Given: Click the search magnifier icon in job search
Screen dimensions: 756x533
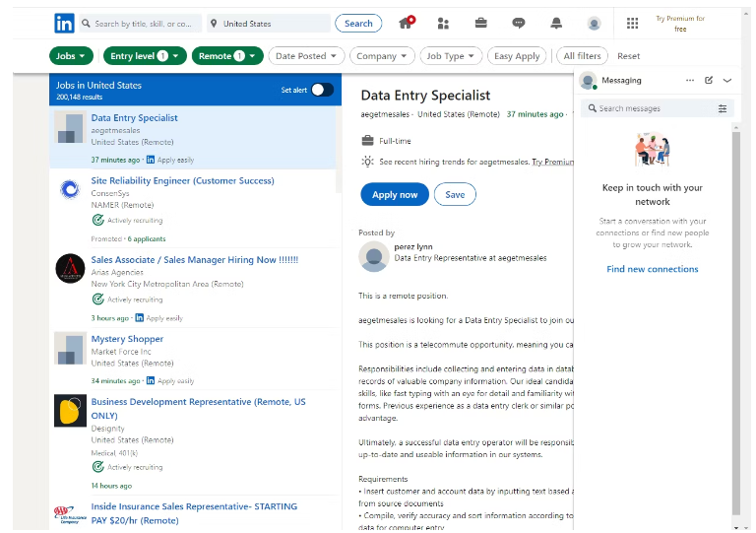Looking at the screenshot, I should click(86, 24).
